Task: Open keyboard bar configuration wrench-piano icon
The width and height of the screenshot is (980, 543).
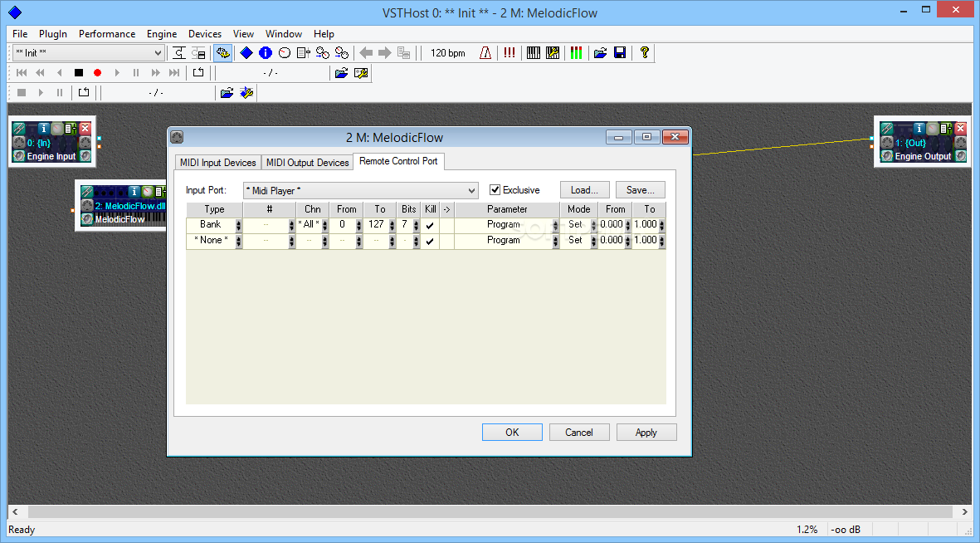Action: pos(553,53)
